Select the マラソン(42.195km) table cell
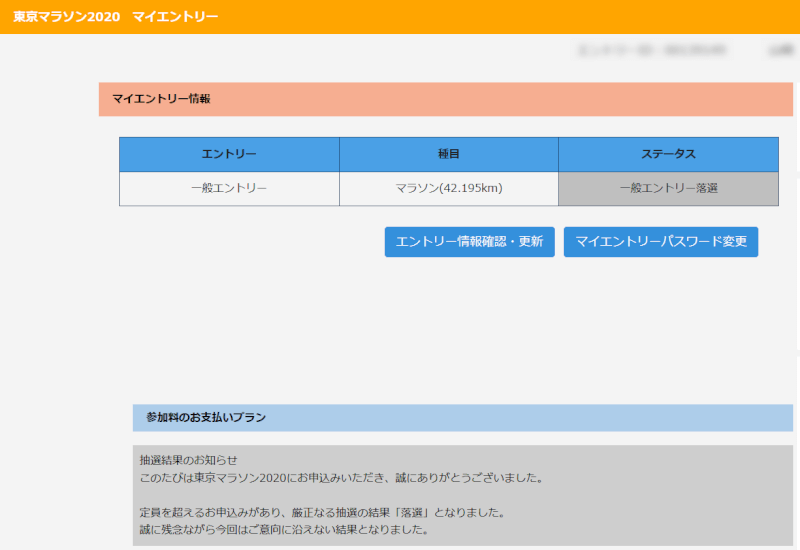This screenshot has width=800, height=550. [x=449, y=189]
